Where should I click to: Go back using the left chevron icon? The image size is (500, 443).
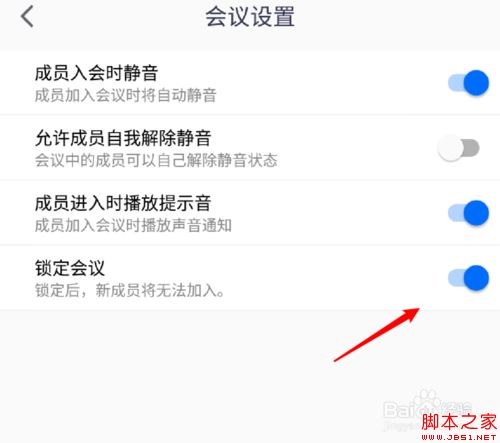tap(27, 17)
